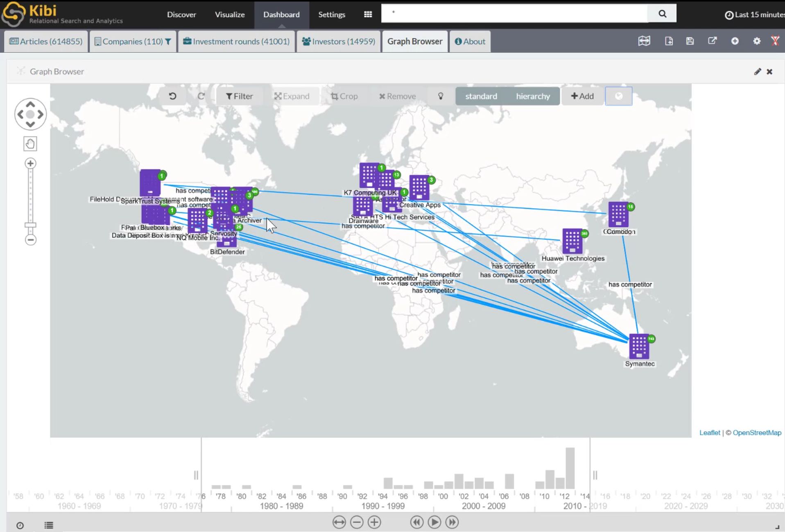Click the left timeline range handle
Image resolution: width=785 pixels, height=532 pixels.
pos(196,475)
